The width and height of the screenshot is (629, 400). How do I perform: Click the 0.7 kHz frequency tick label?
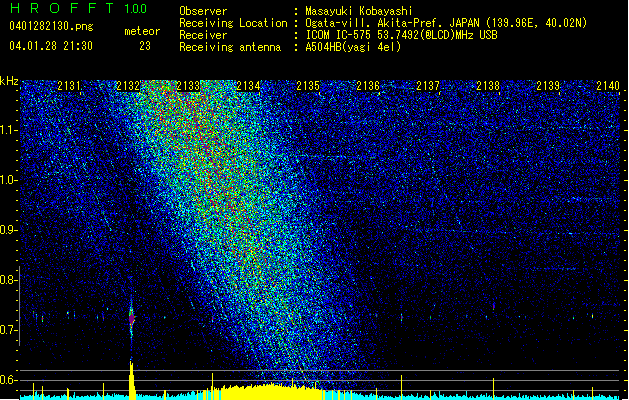click(x=9, y=330)
